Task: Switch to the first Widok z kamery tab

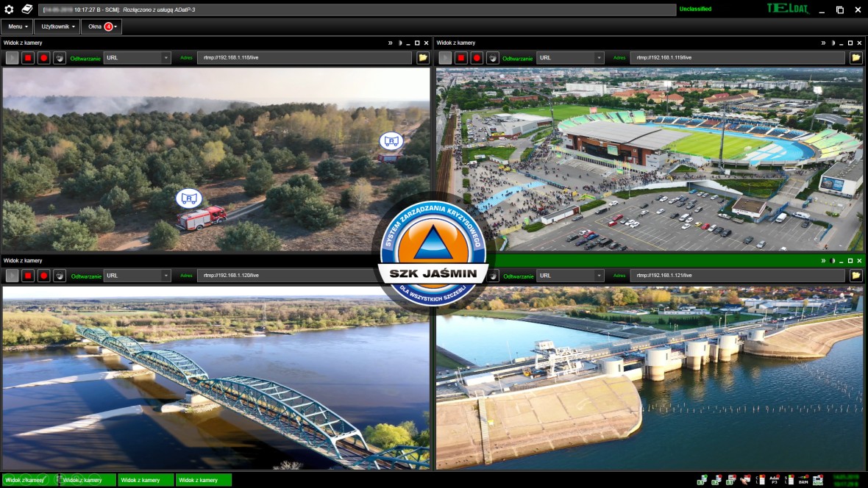Action: [29, 480]
